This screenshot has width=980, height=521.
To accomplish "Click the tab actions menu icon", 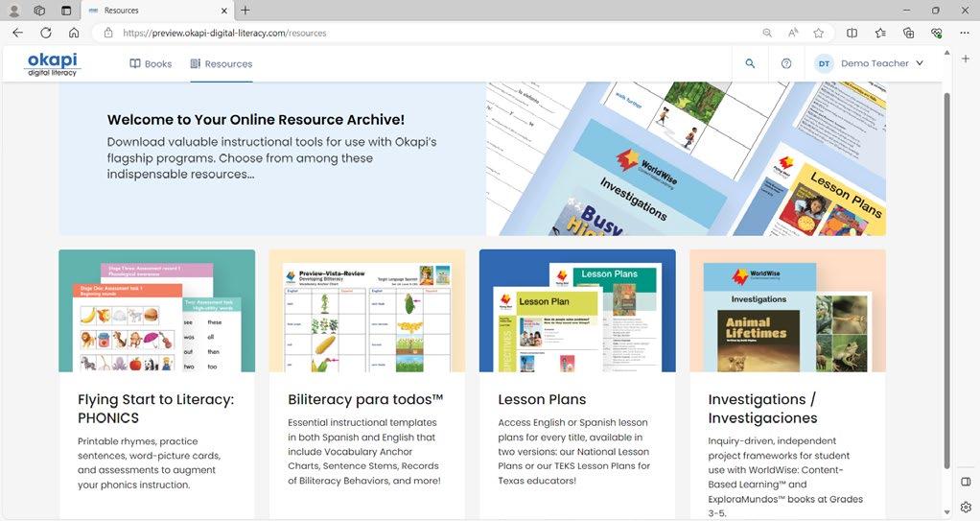I will [x=66, y=10].
